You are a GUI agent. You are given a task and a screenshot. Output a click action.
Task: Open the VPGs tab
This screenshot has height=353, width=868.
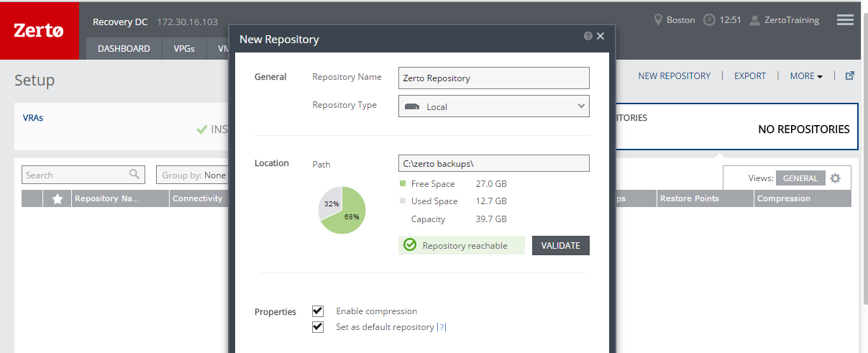tap(184, 49)
